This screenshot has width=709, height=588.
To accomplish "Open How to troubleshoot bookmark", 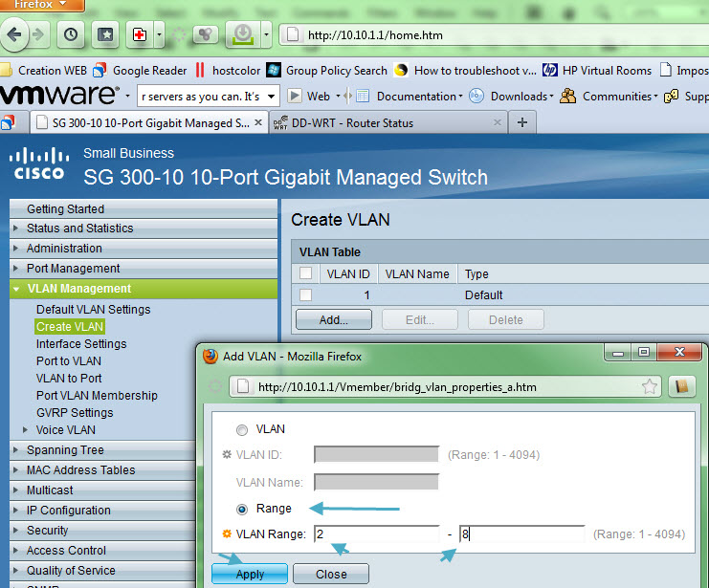I will point(465,71).
